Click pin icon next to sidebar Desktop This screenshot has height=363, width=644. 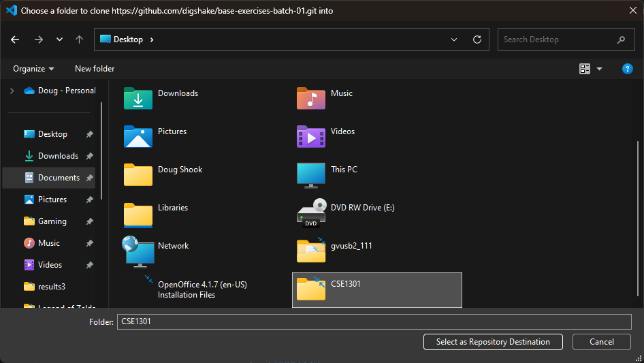coord(89,134)
